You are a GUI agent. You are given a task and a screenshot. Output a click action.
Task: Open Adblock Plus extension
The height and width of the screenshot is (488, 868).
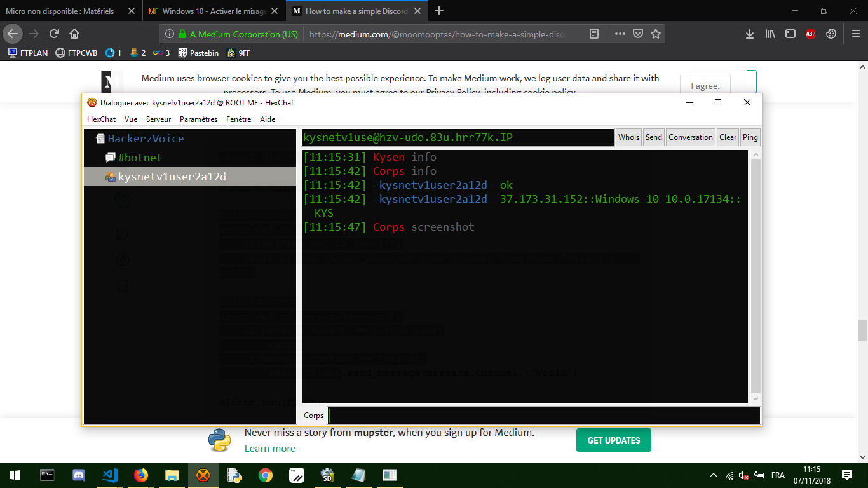[x=811, y=34]
